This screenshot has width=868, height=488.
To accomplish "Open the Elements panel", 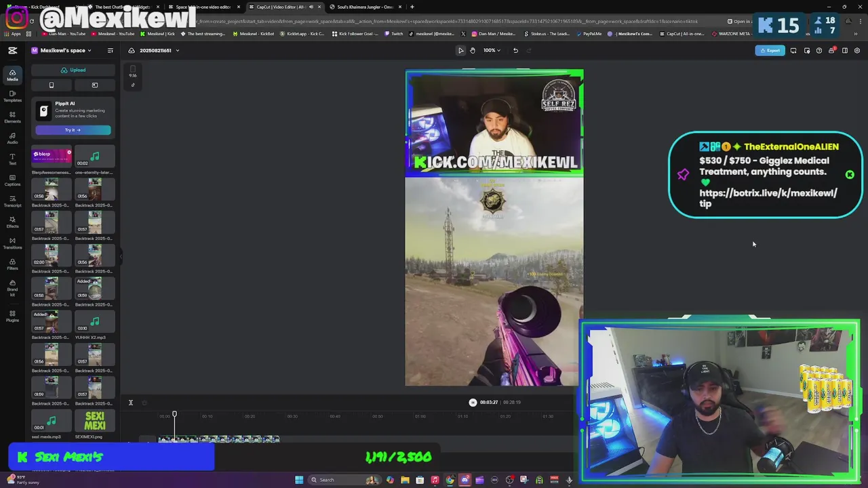I will pos(12,117).
